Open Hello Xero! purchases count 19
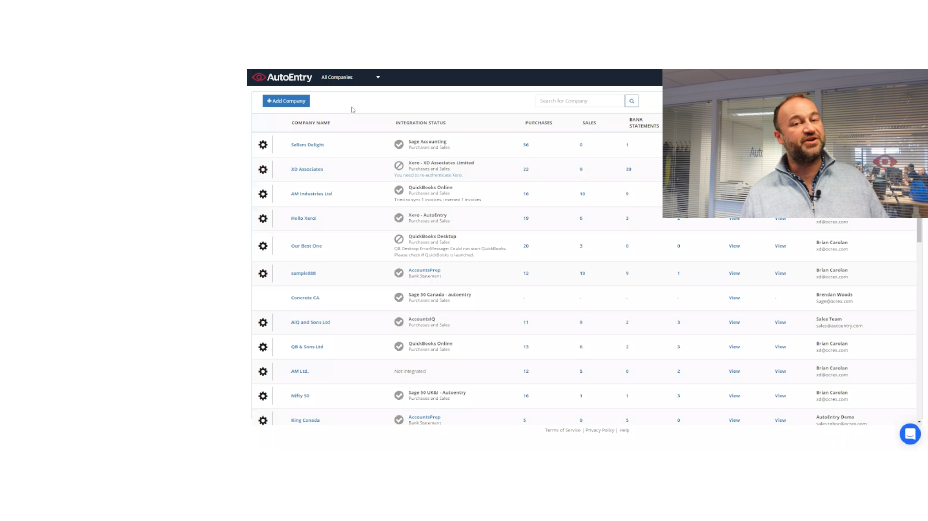 [526, 218]
